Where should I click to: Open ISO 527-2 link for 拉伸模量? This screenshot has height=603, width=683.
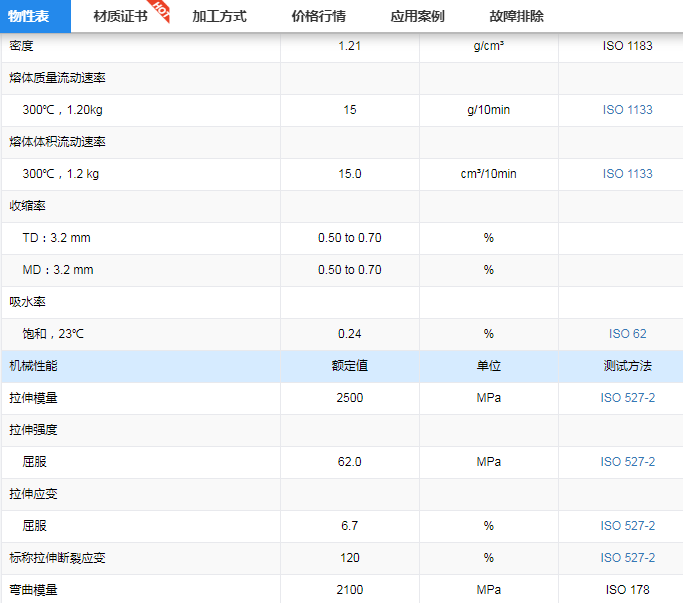pos(627,398)
